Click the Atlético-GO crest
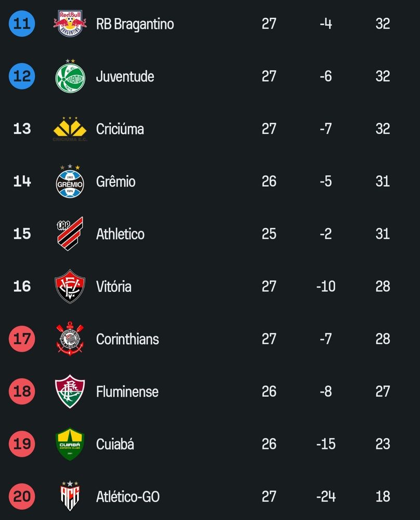This screenshot has width=420, height=520. (70, 497)
